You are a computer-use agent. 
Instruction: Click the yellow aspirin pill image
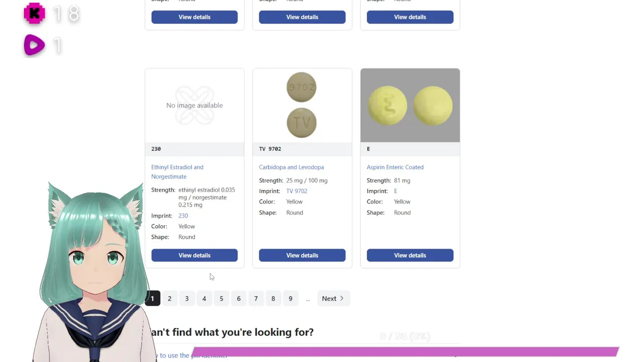click(410, 105)
